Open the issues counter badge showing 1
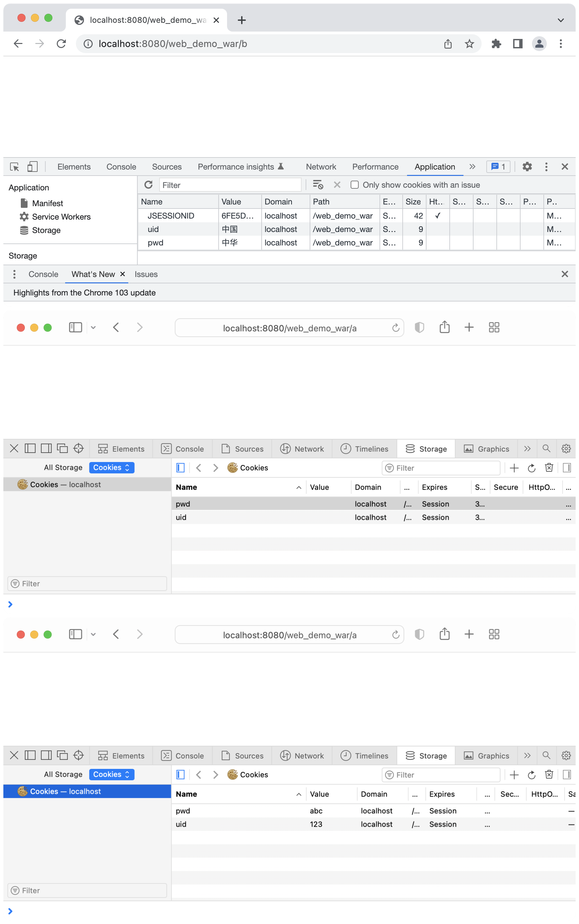Image resolution: width=579 pixels, height=924 pixels. pyautogui.click(x=498, y=167)
